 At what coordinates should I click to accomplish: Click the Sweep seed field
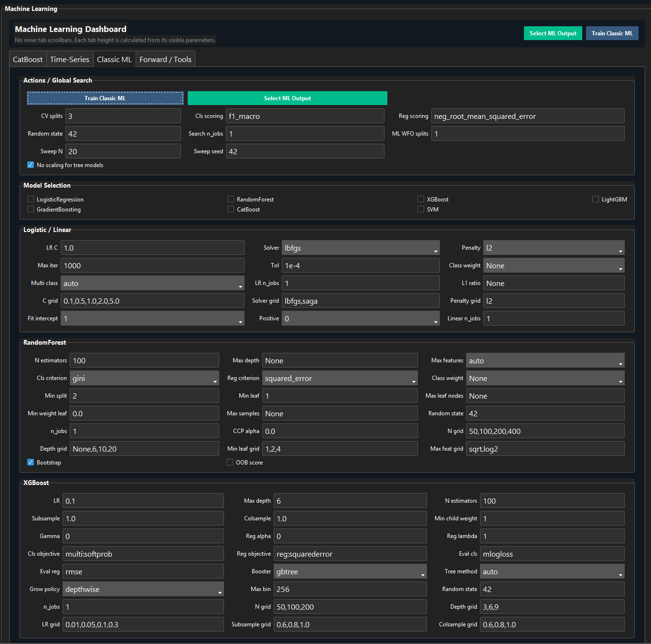point(305,151)
